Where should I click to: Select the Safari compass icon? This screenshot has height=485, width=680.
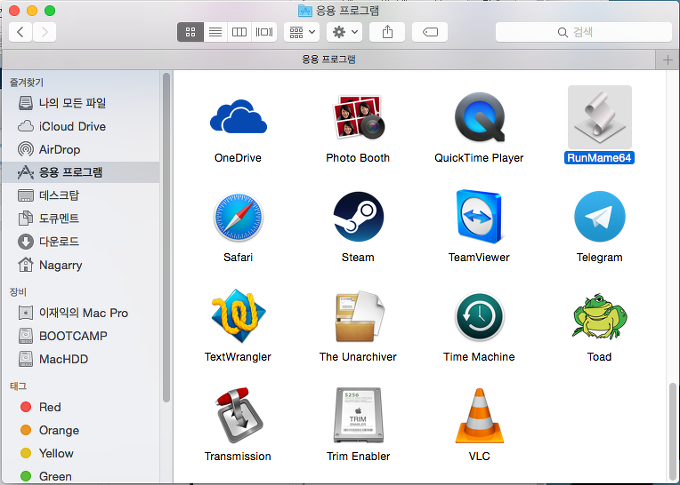tap(238, 217)
